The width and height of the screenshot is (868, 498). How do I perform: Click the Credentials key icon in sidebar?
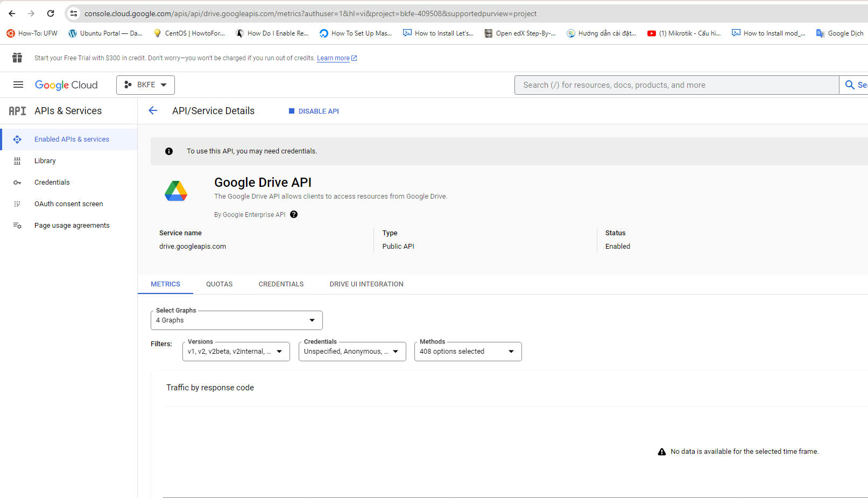(17, 183)
